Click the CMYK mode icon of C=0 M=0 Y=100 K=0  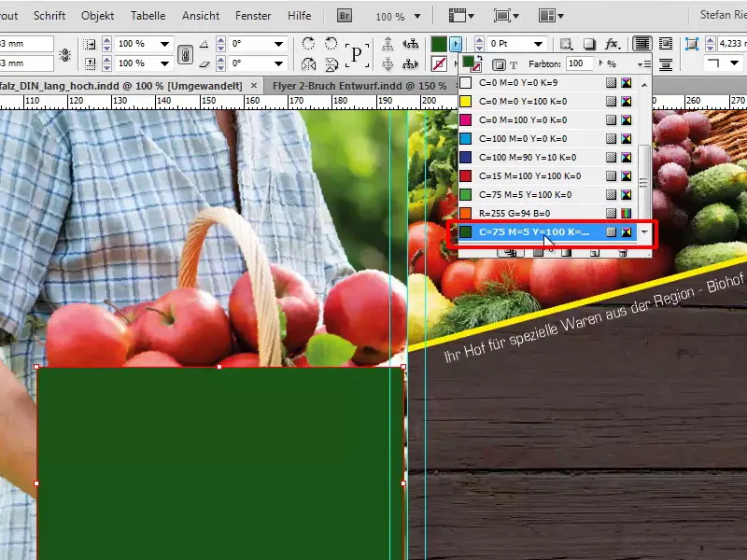coord(626,102)
